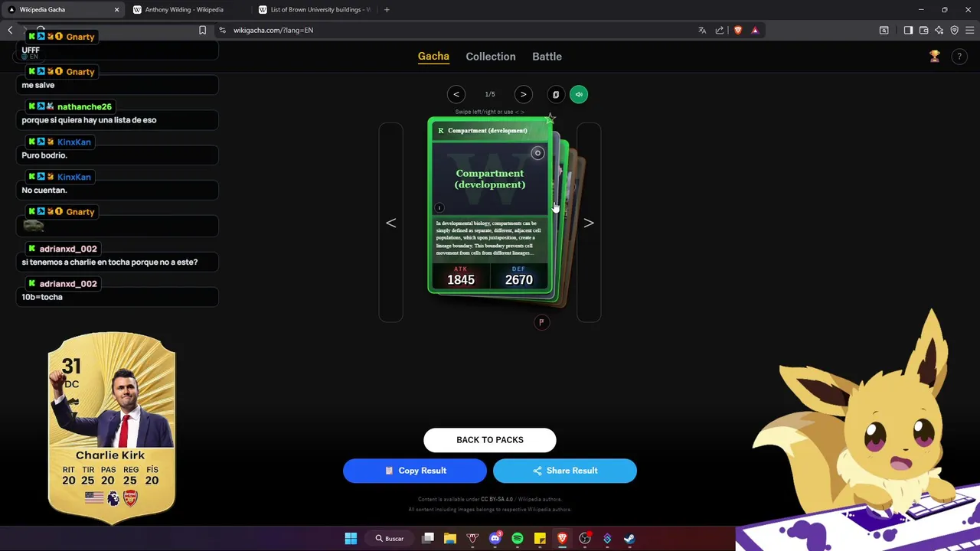Switch to the Battle tab
980x551 pixels.
pos(547,57)
